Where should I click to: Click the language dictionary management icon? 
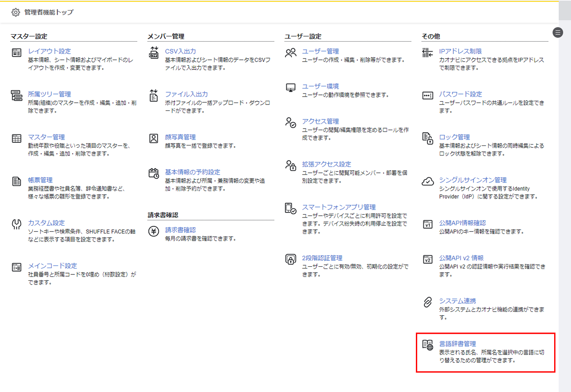tap(428, 345)
